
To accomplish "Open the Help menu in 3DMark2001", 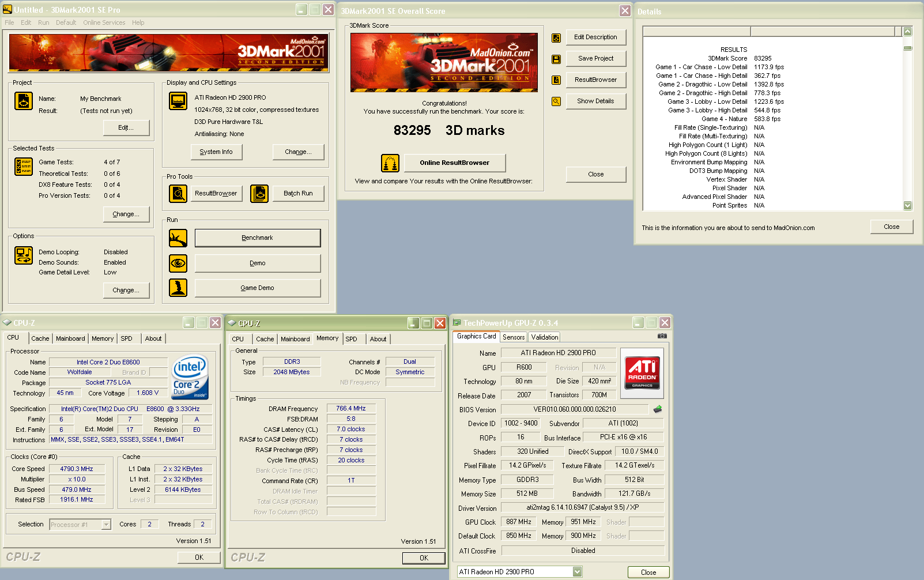I will [x=138, y=22].
